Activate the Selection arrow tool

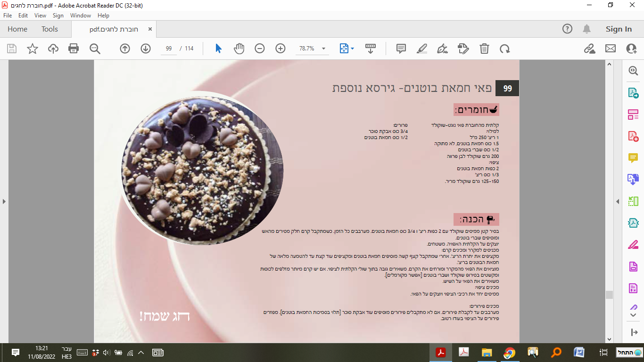point(218,49)
